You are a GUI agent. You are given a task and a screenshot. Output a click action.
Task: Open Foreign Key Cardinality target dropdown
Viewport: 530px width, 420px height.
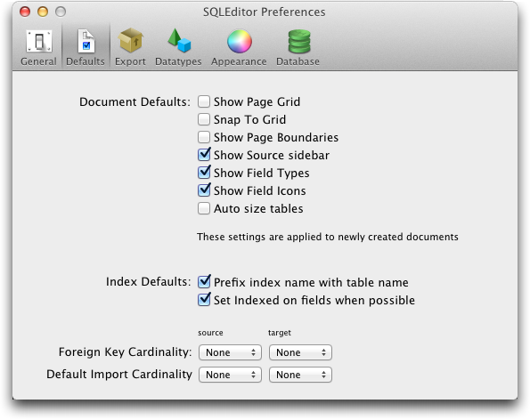(300, 352)
